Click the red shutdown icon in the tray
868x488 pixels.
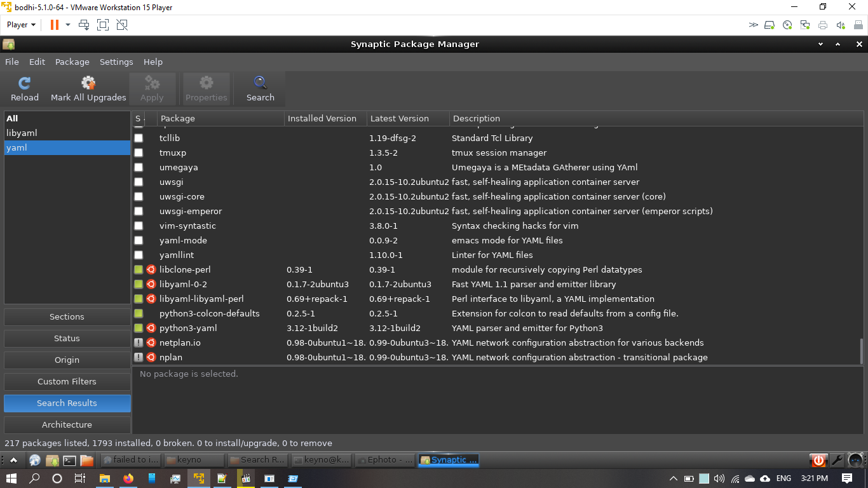click(818, 460)
